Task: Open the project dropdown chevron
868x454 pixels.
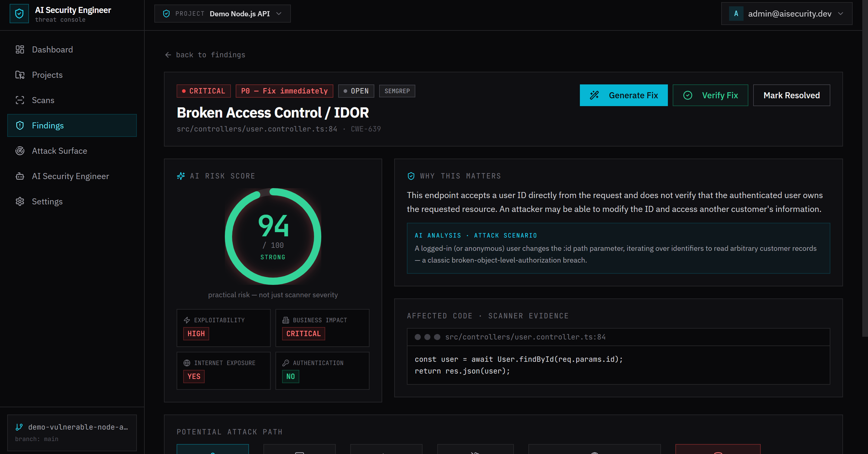Action: tap(279, 14)
